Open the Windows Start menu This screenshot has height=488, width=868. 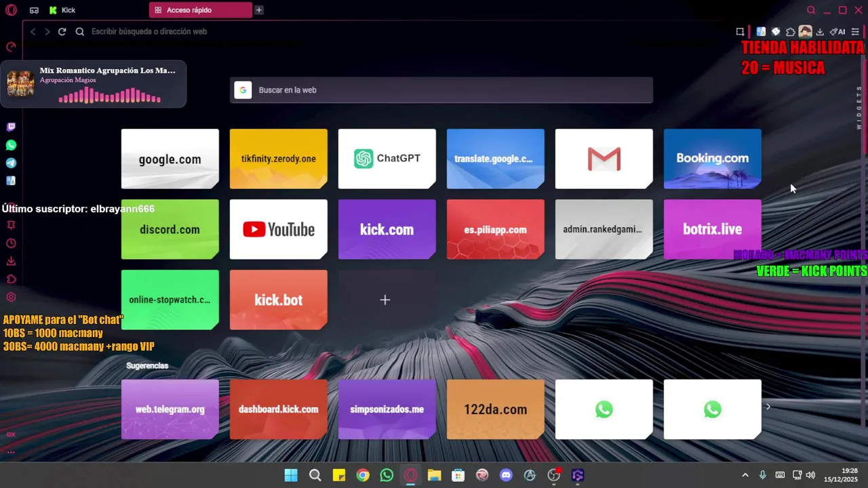[x=291, y=475]
